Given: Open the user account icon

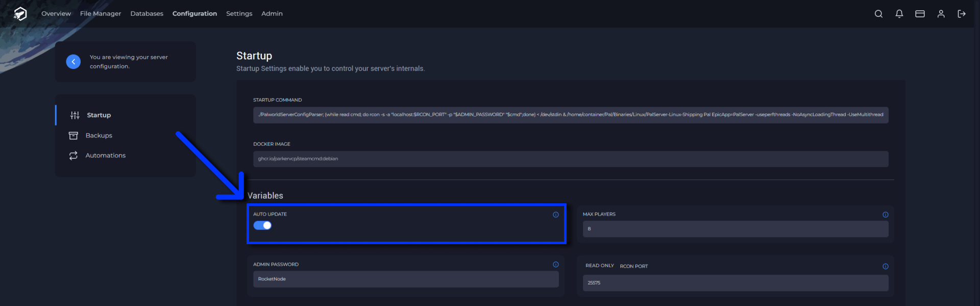Looking at the screenshot, I should pyautogui.click(x=941, y=14).
